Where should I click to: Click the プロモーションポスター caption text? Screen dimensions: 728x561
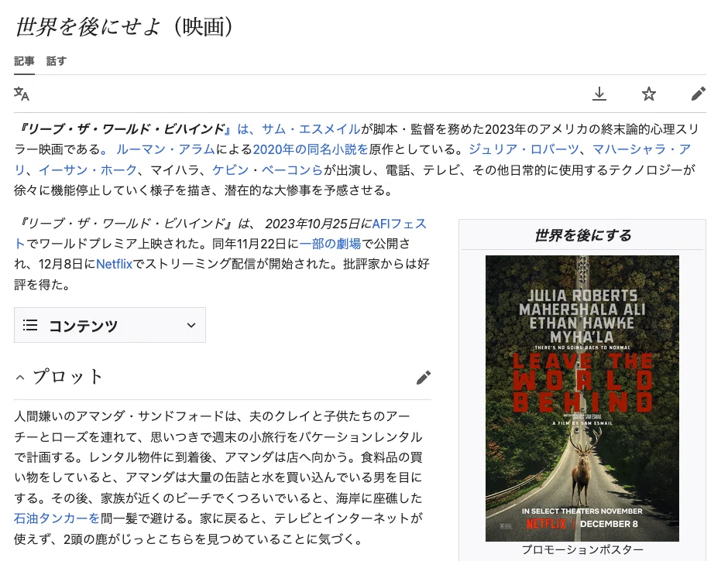[582, 550]
